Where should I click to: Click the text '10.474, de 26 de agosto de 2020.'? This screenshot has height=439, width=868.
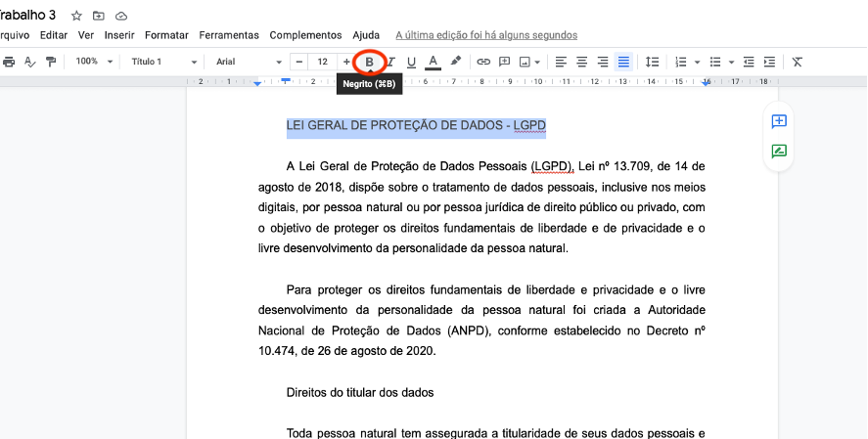347,351
